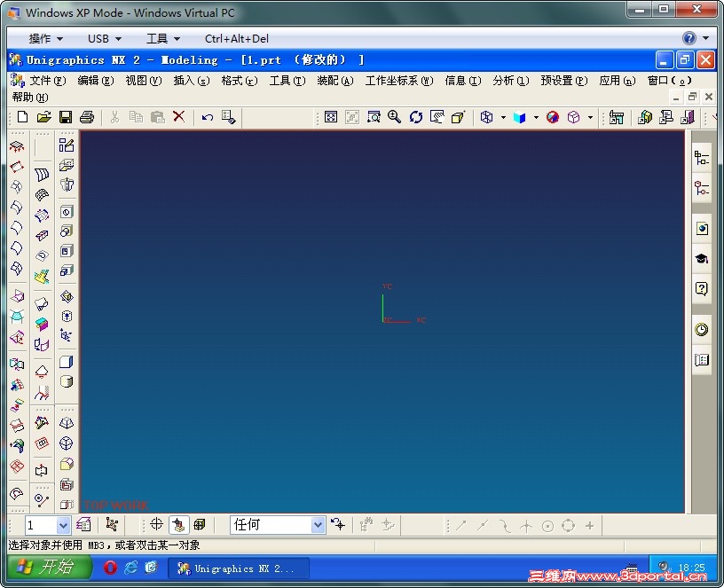The height and width of the screenshot is (588, 724).
Task: Create a new file with New icon
Action: pos(22,117)
